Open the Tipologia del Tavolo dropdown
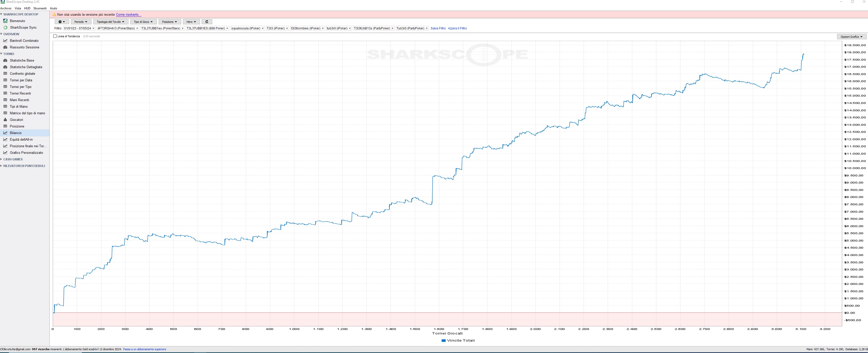Image resolution: width=868 pixels, height=353 pixels. click(110, 22)
